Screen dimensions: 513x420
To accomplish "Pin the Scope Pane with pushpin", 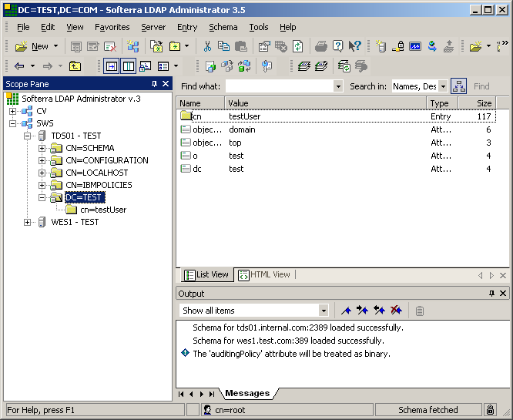I will pyautogui.click(x=154, y=83).
